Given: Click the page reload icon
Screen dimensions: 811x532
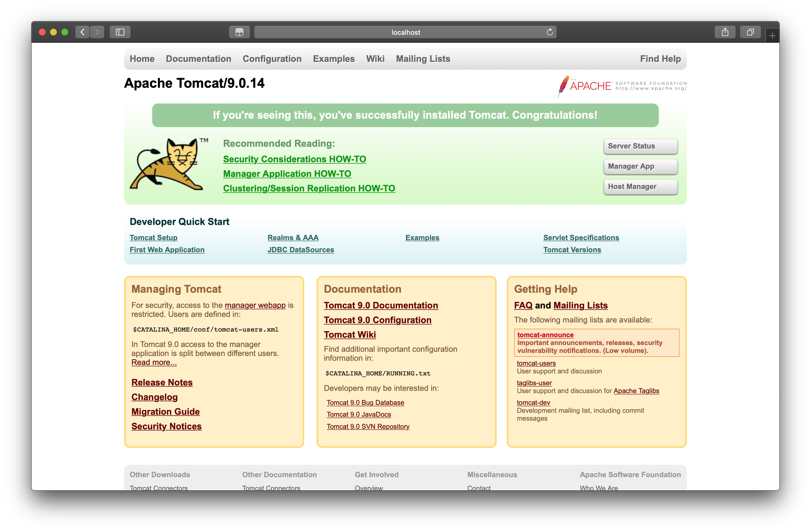Looking at the screenshot, I should (x=549, y=32).
